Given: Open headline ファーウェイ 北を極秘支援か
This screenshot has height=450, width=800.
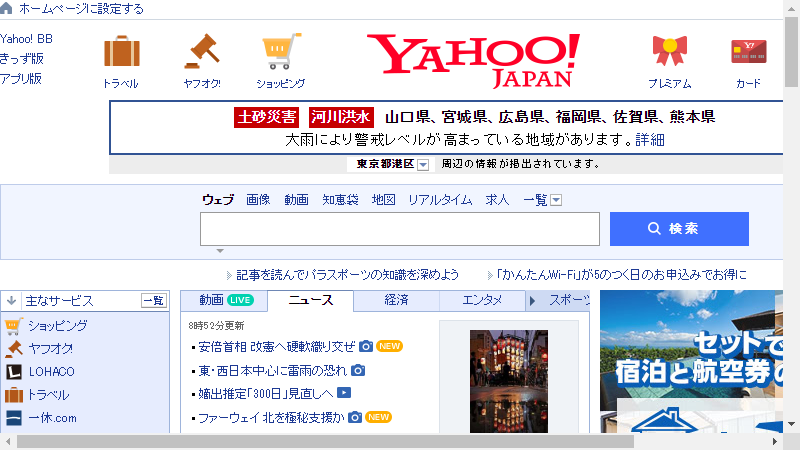Looking at the screenshot, I should point(271,417).
